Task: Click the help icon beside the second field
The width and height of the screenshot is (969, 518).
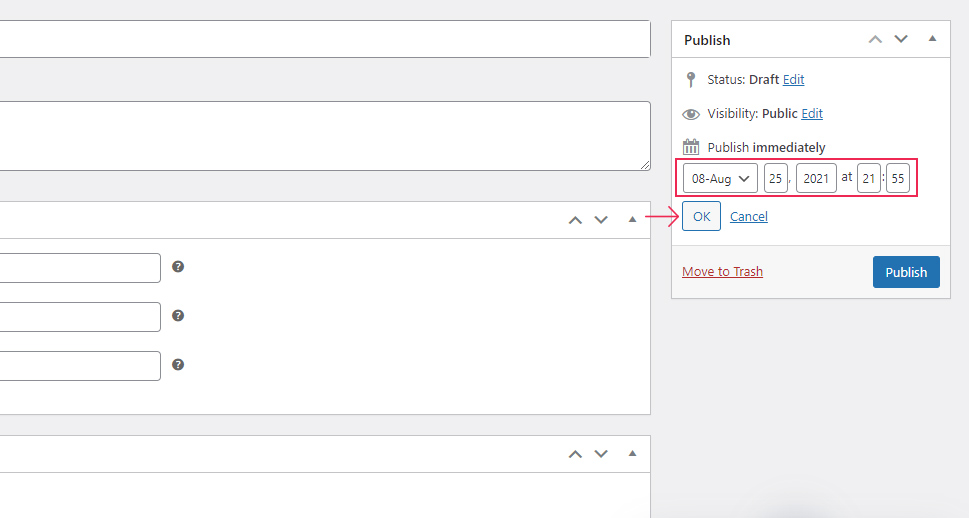Action: (x=178, y=315)
